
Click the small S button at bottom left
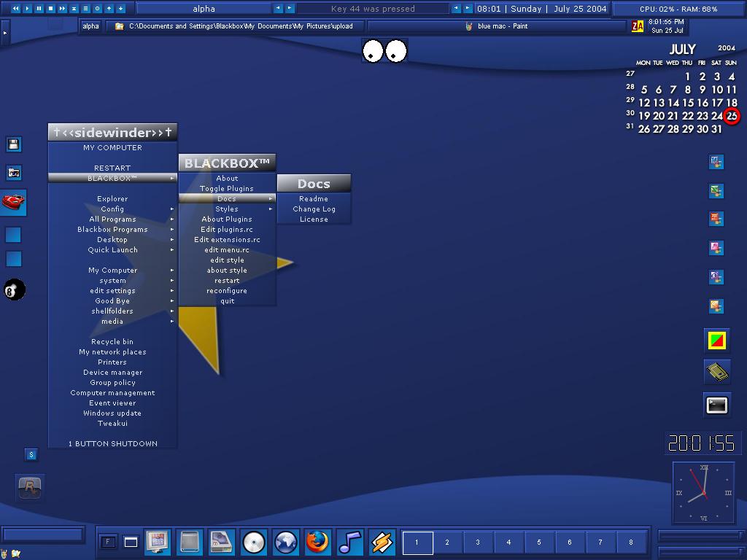point(31,455)
